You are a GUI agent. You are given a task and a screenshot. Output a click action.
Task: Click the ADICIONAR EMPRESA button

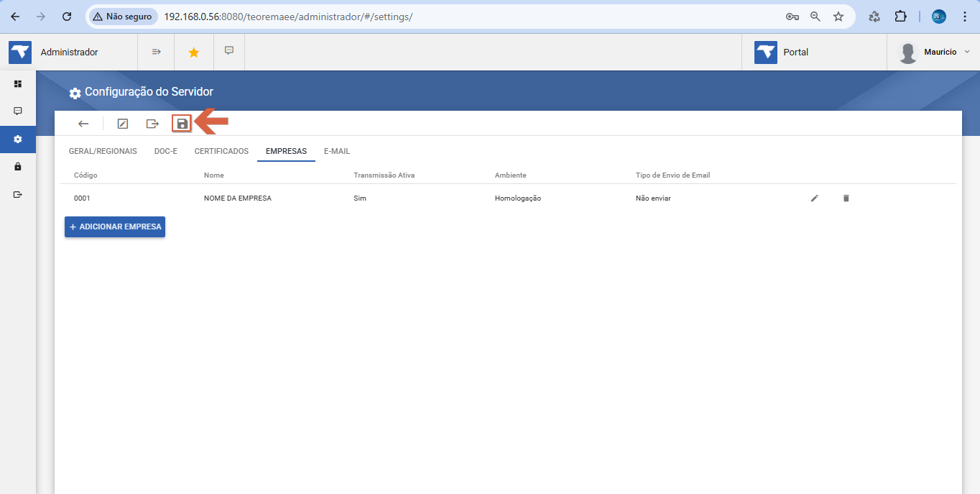115,227
